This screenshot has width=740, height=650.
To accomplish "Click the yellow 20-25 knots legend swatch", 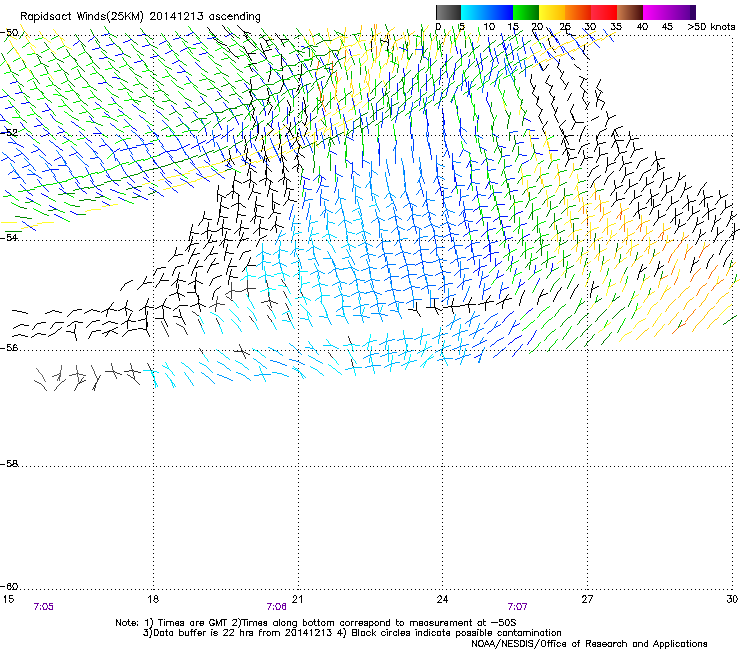I will point(552,12).
